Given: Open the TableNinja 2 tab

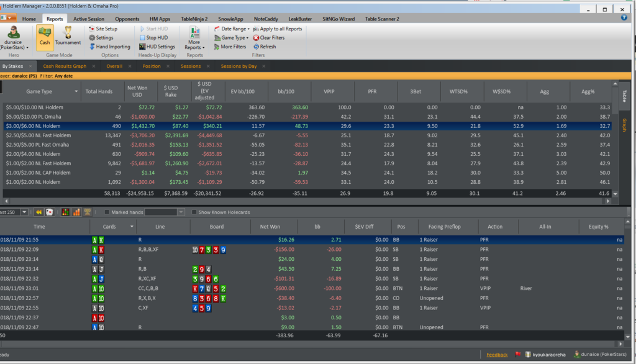Looking at the screenshot, I should (x=194, y=19).
